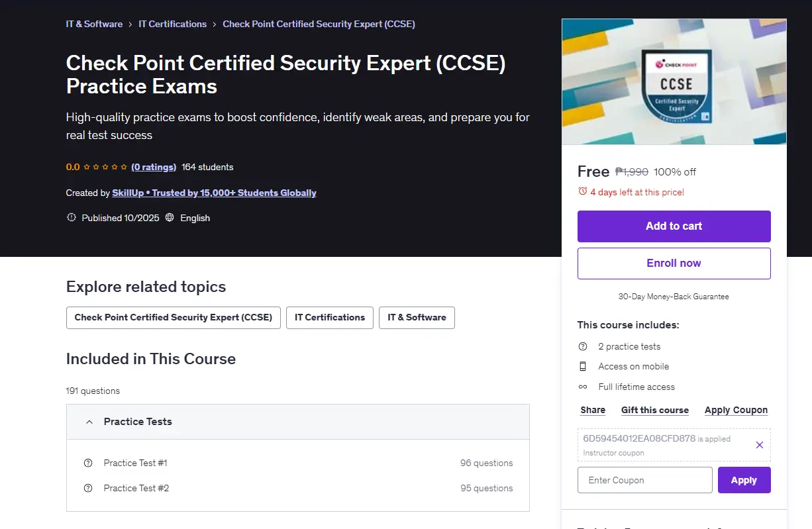
Task: Select IT Certifications topic tag
Action: (330, 317)
